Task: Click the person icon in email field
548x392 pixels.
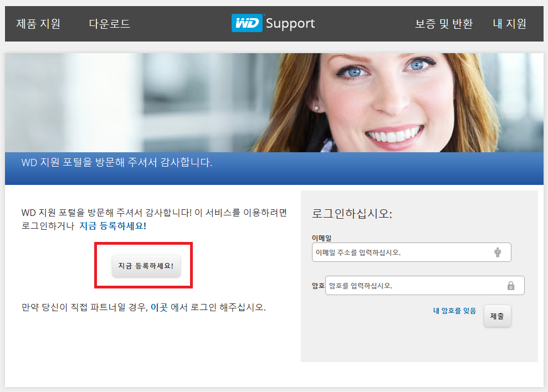Action: click(x=498, y=252)
